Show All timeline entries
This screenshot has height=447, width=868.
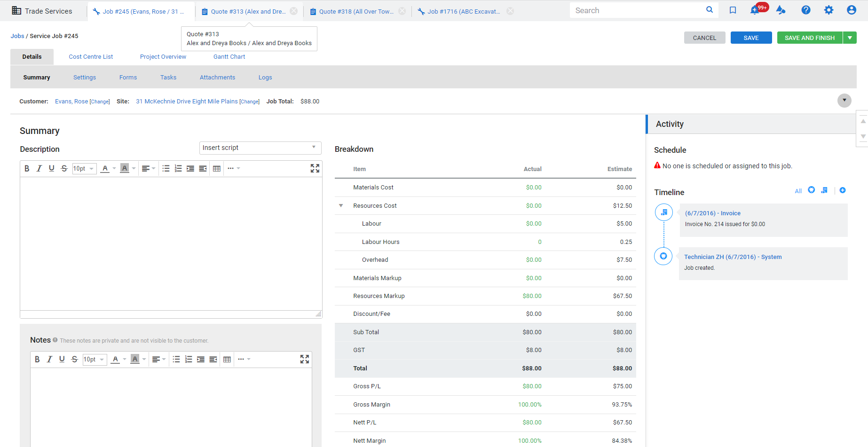coord(798,191)
